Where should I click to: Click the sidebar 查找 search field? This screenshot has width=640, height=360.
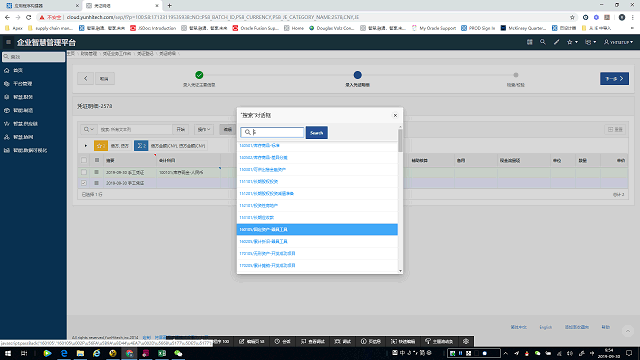click(33, 57)
